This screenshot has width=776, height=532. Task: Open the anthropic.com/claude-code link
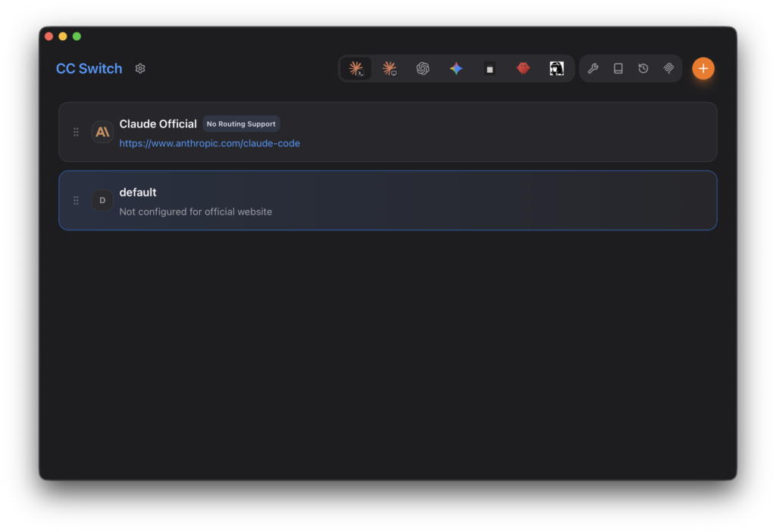[209, 143]
